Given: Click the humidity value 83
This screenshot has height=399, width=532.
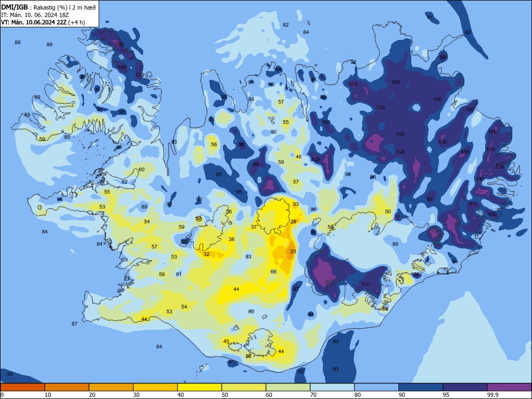Looking at the screenshot, I should [248, 257].
